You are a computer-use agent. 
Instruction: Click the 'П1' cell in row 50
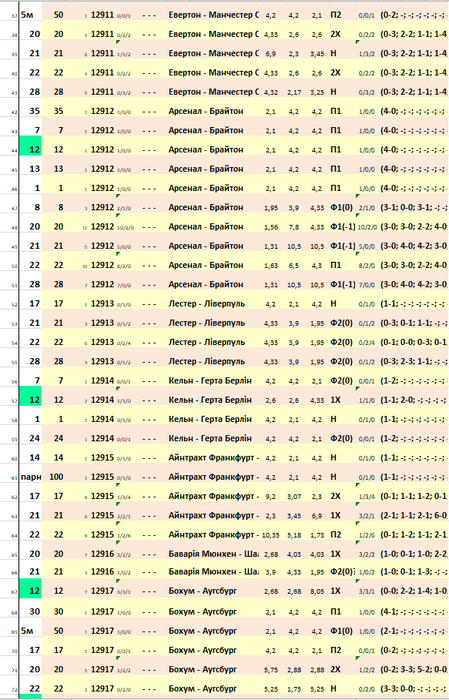click(336, 265)
